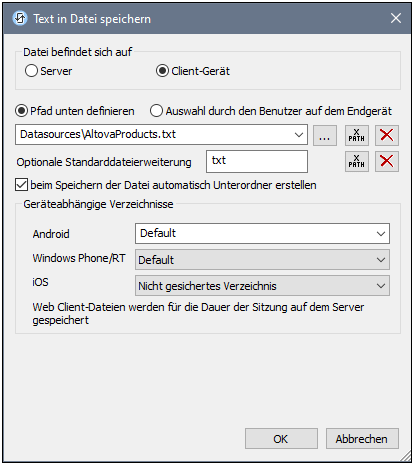414x465 pixels.
Task: Browse for file with ellipsis button
Action: (x=325, y=135)
